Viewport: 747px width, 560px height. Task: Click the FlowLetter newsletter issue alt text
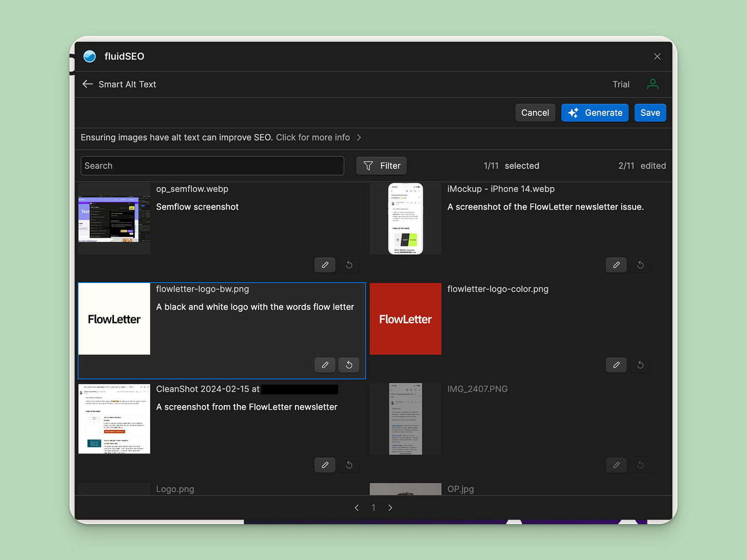pos(545,207)
